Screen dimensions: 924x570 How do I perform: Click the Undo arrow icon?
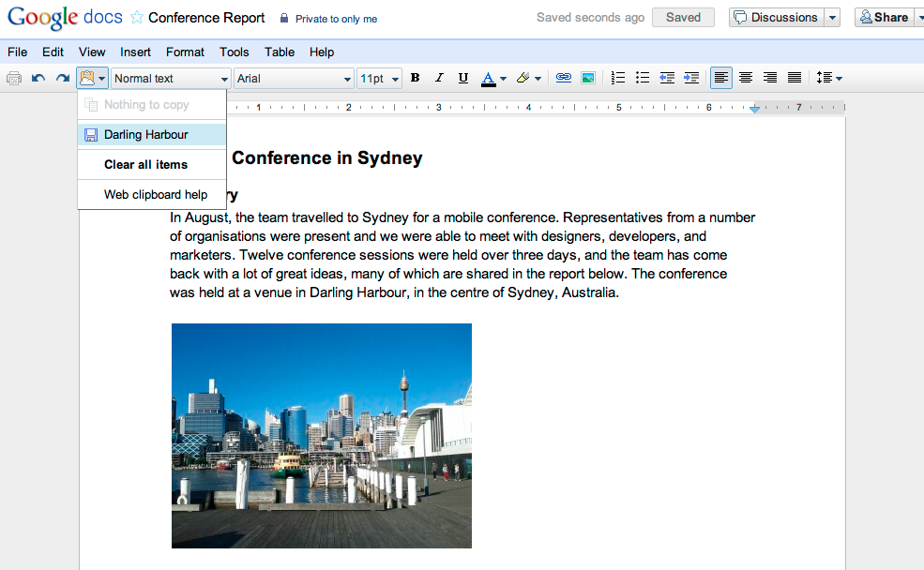38,79
